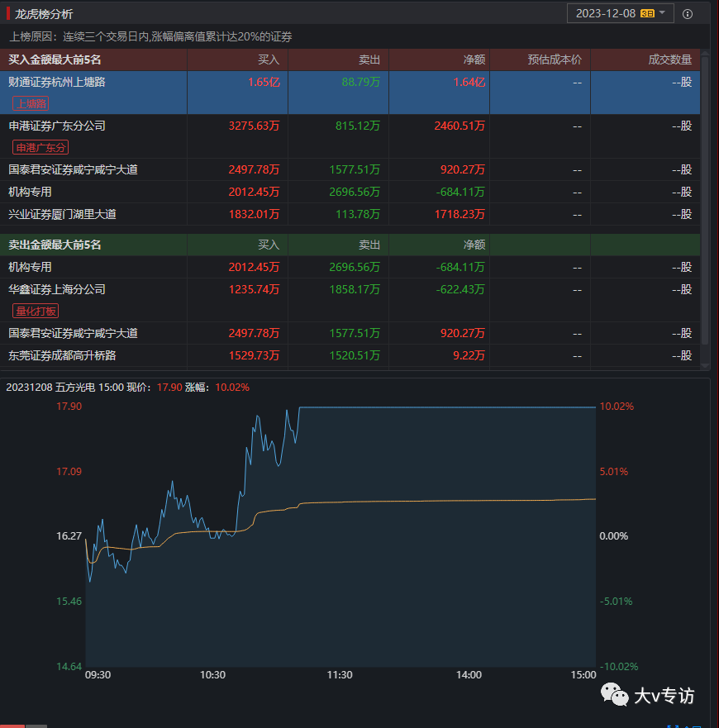719x728 pixels.
Task: Click the 申港广东分 tag
Action: 40,148
